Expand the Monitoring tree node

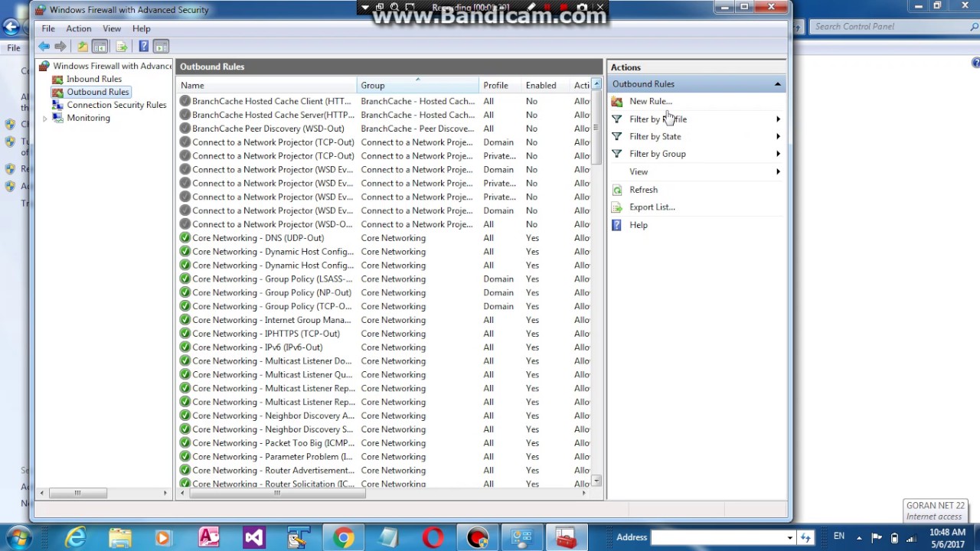click(x=44, y=119)
